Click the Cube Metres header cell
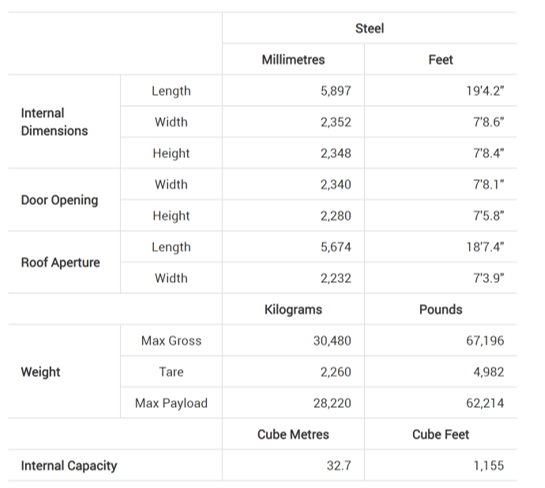The width and height of the screenshot is (545, 488). point(293,435)
